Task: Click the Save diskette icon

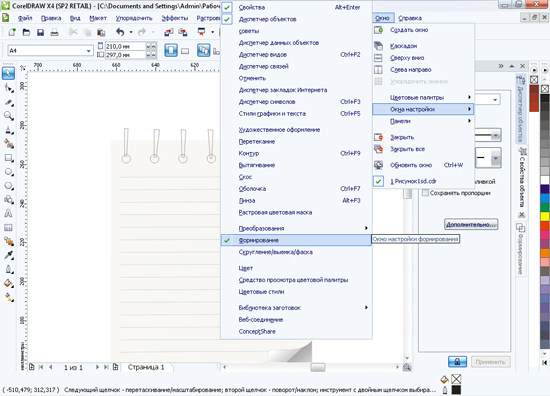Action: coord(40,32)
